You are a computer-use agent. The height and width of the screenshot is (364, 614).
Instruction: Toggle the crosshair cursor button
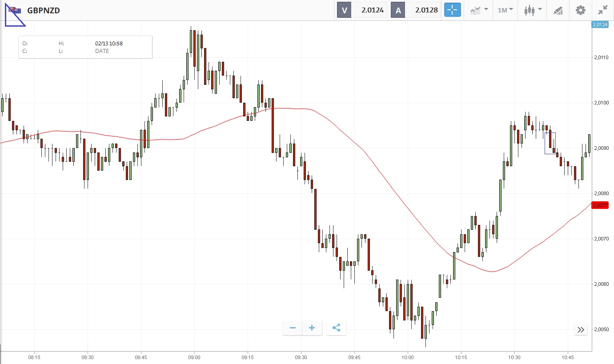[x=453, y=10]
